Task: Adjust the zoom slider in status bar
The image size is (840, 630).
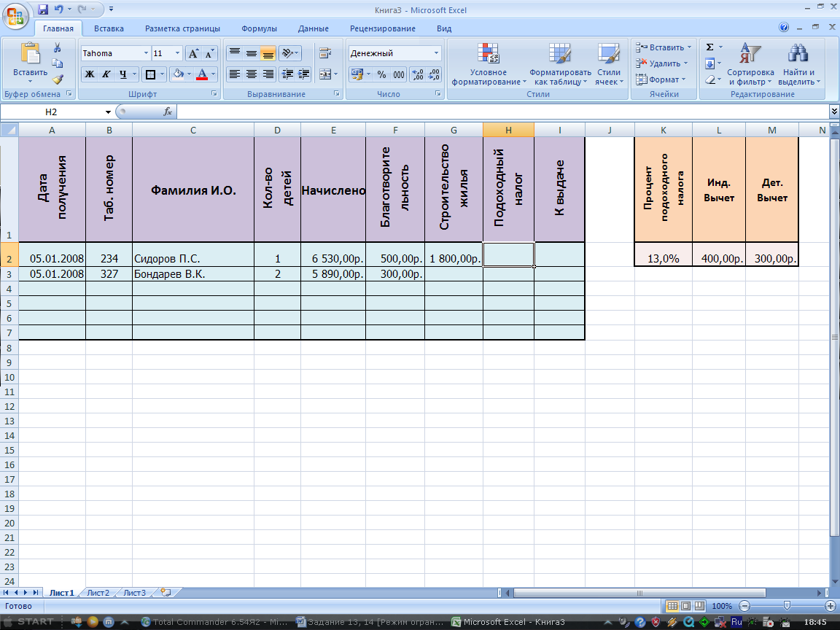Action: tap(787, 606)
